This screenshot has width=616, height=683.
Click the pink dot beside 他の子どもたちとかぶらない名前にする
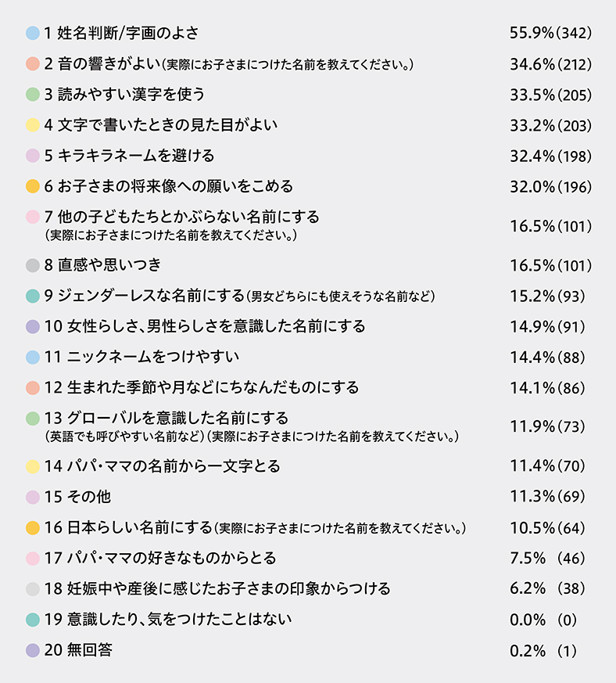pyautogui.click(x=32, y=217)
